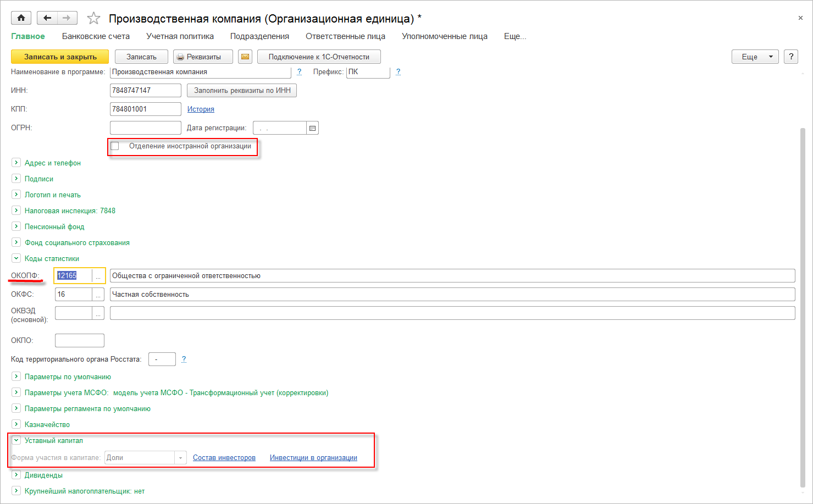Go to the home page icon
The height and width of the screenshot is (504, 813).
click(21, 18)
